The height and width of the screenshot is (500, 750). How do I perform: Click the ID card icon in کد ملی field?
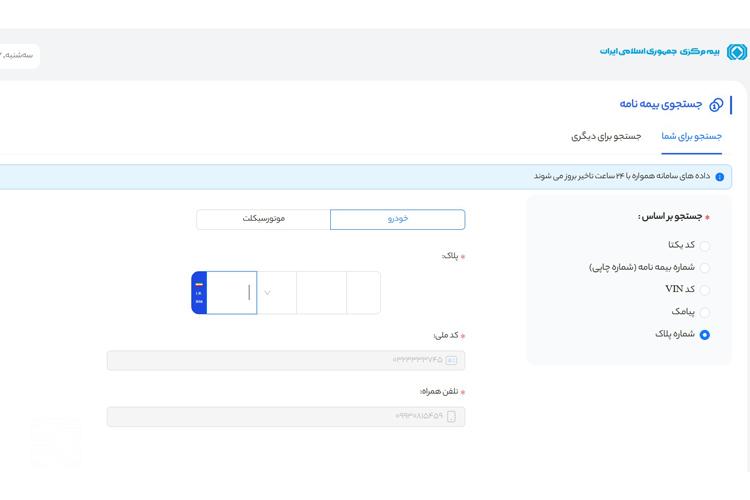point(451,360)
